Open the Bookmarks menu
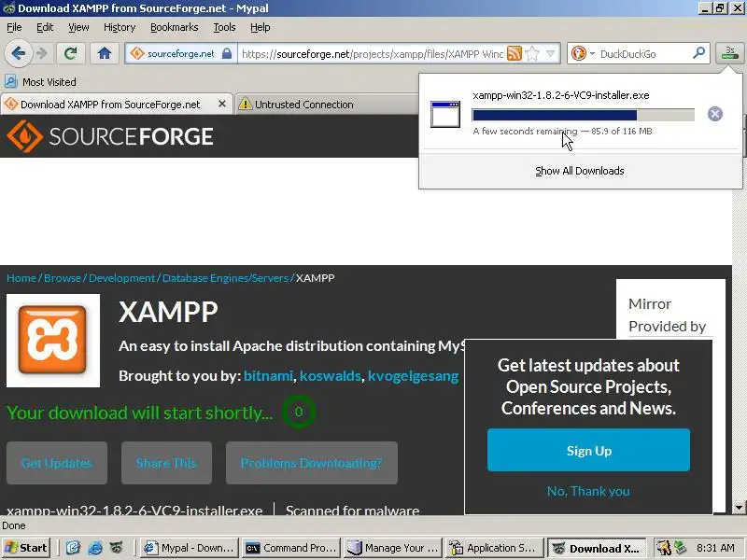 (175, 28)
